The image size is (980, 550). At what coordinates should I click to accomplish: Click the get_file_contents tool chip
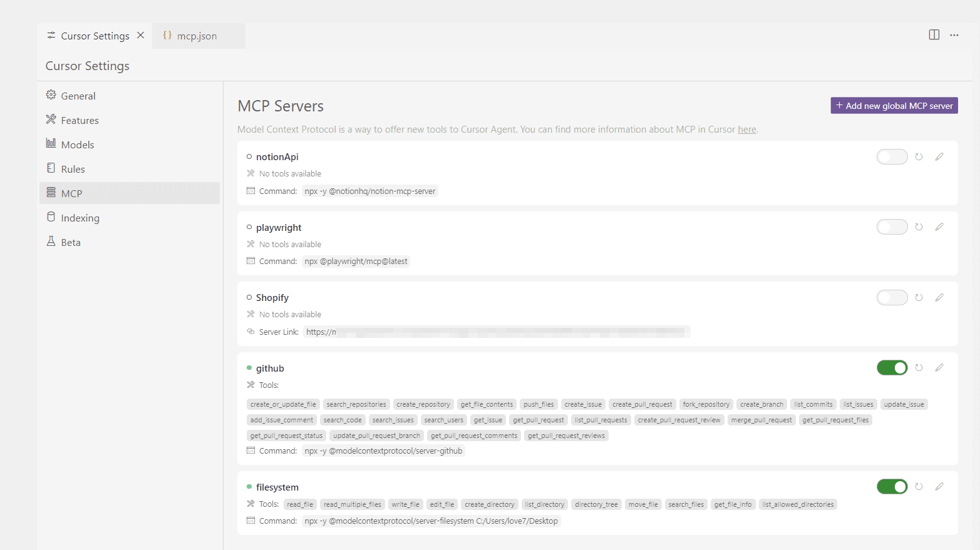(x=487, y=404)
